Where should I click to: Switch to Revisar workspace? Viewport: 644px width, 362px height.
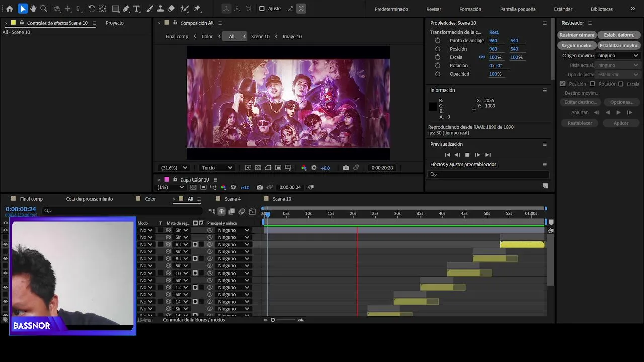point(434,9)
